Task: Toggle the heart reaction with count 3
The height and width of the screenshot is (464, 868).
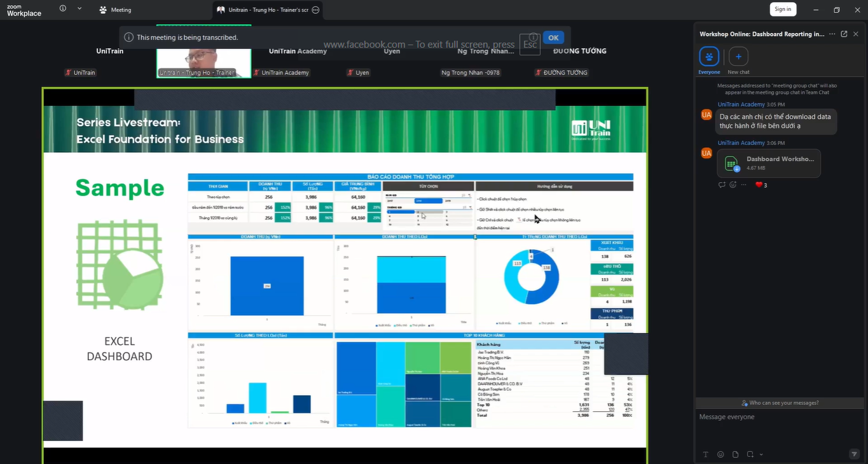Action: pyautogui.click(x=761, y=185)
